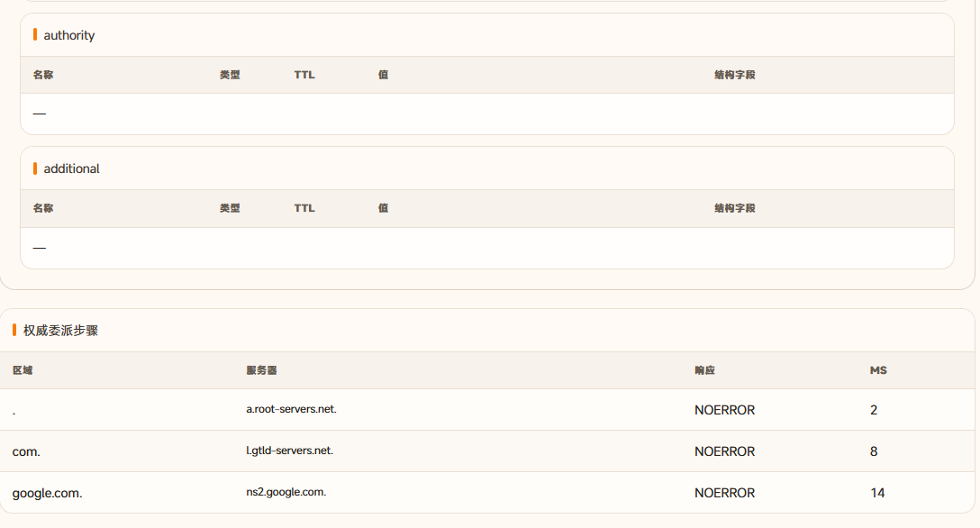This screenshot has height=528, width=980.
Task: Click 类型 header in authority table
Action: (x=230, y=75)
